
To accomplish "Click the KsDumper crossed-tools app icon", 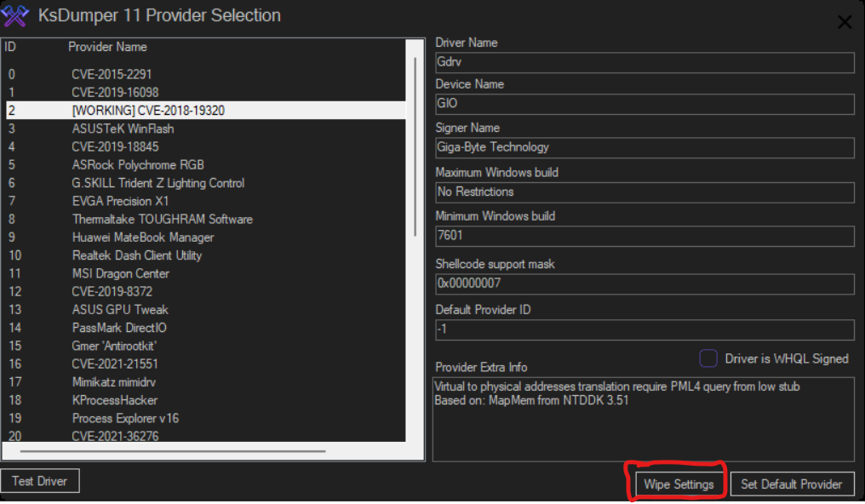I will (14, 15).
